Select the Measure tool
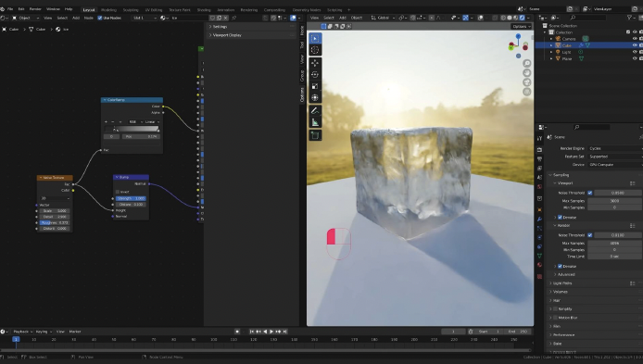The width and height of the screenshot is (643, 364). point(315,122)
